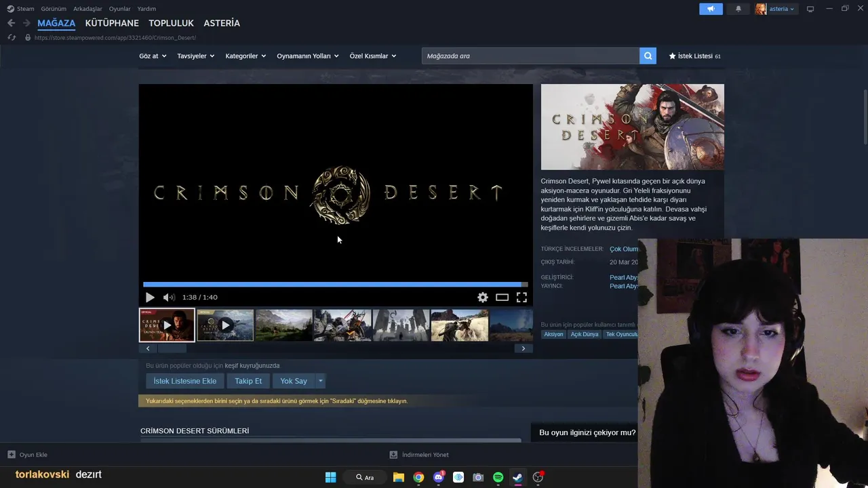This screenshot has width=868, height=488.
Task: Open İndirmeleri Yönet downloads manager
Action: coord(419,455)
